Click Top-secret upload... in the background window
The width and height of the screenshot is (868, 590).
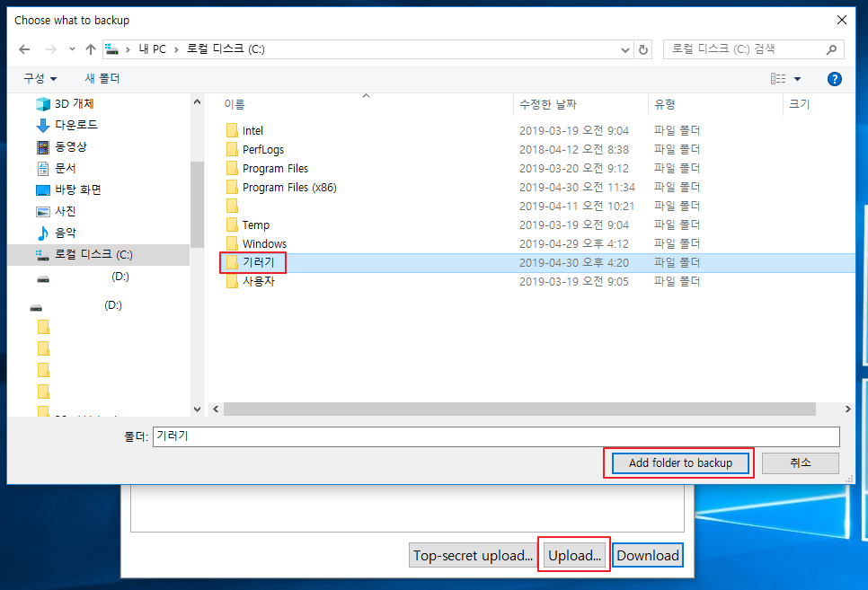pyautogui.click(x=473, y=555)
